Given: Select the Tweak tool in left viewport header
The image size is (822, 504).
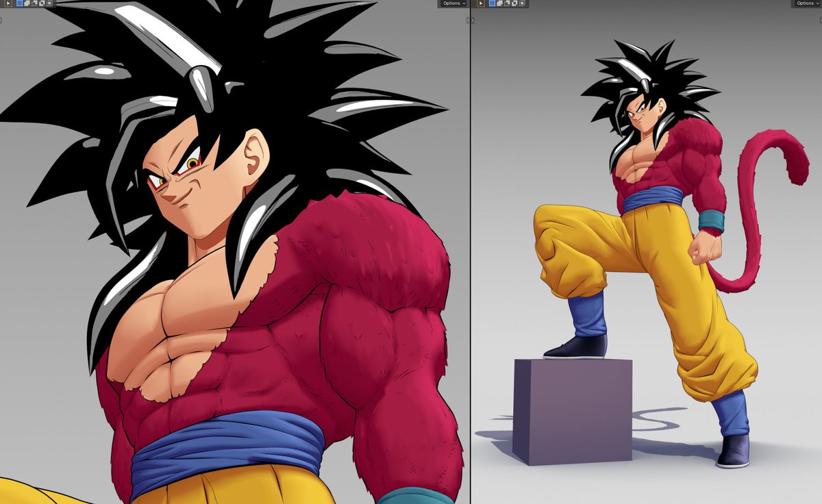Looking at the screenshot, I should click(8, 3).
